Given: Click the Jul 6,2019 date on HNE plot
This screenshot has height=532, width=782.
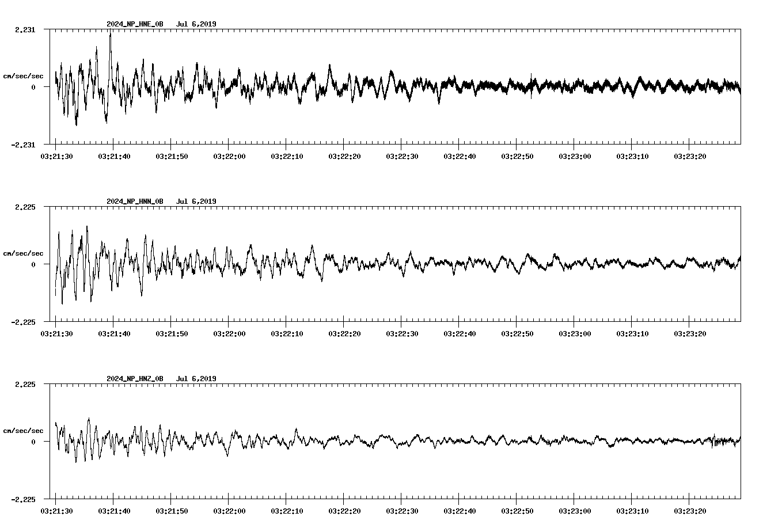Looking at the screenshot, I should pyautogui.click(x=196, y=24).
